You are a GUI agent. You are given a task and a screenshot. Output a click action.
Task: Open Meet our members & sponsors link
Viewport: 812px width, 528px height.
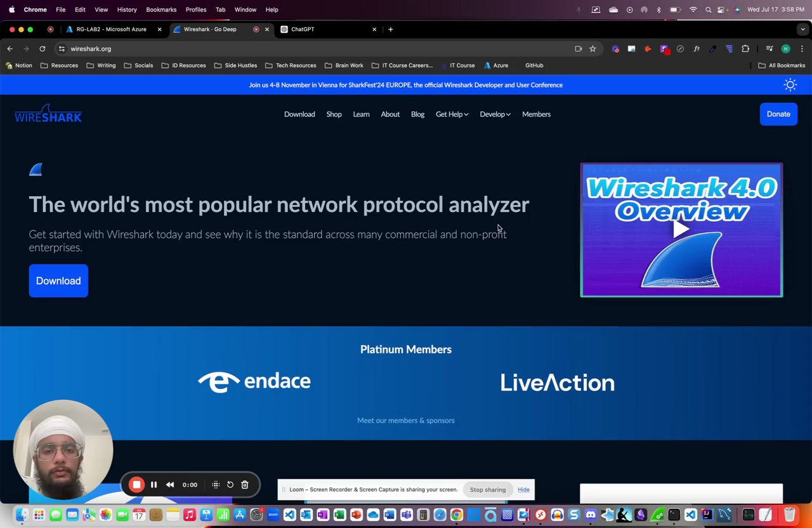[406, 420]
